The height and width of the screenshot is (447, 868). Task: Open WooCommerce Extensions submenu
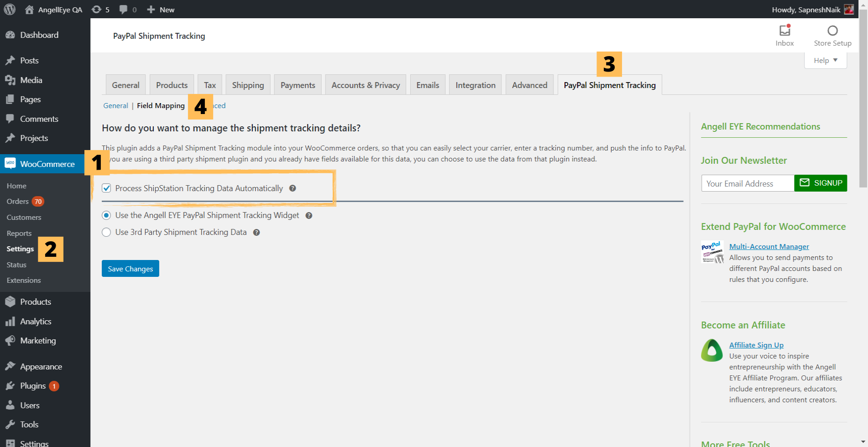(x=24, y=280)
